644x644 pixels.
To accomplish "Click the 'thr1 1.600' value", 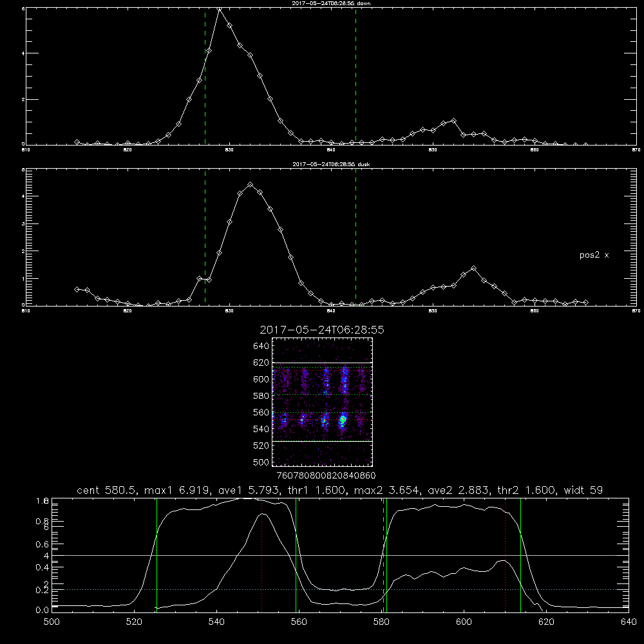I will (317, 490).
